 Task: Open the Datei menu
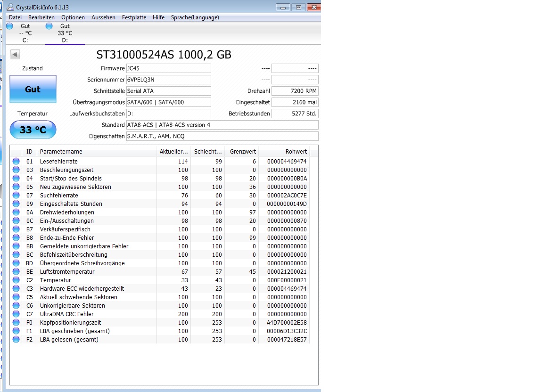click(x=15, y=17)
